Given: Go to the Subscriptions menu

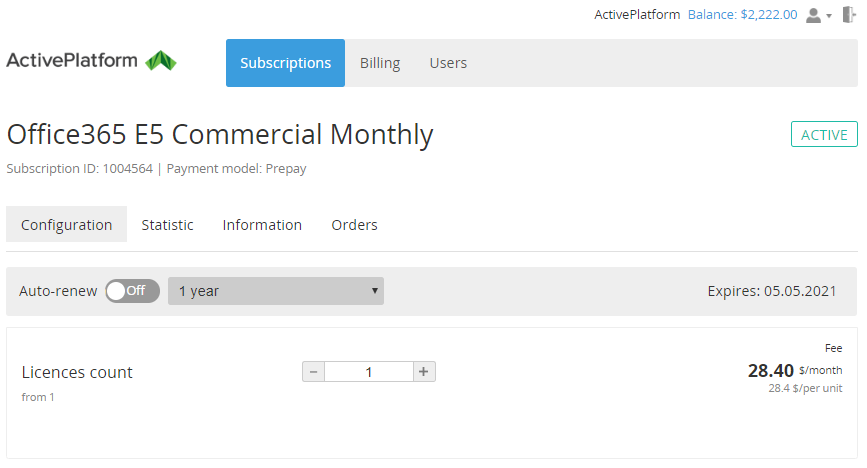Looking at the screenshot, I should (x=285, y=63).
